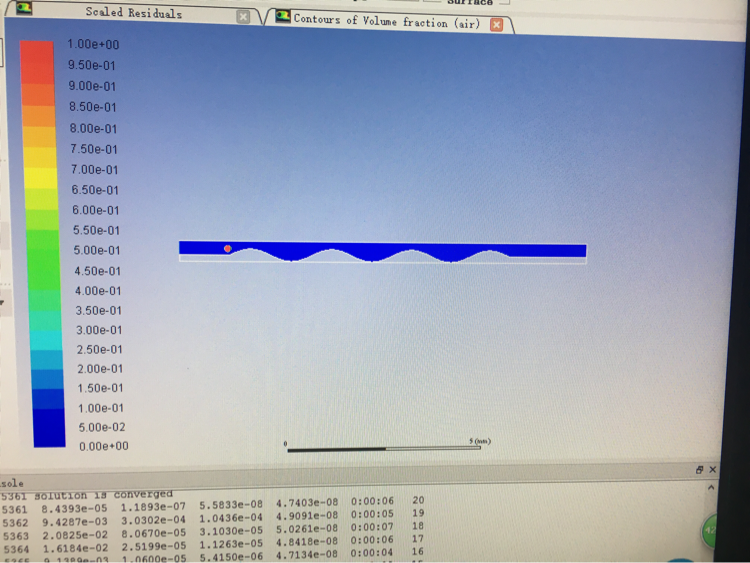Click legend value 6.00e-01
Screen dimensions: 750x563
(95, 210)
